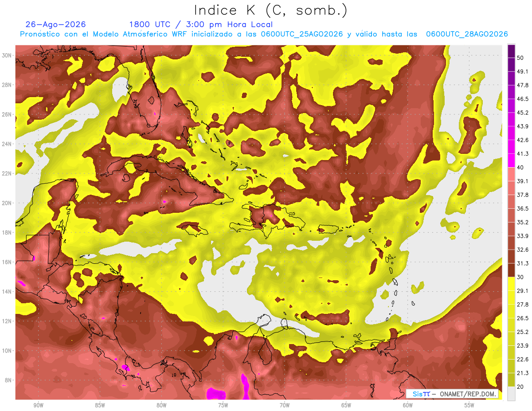Click the dark purple colorbar segment above 50
Screen dimensions: 532x411
511,51
